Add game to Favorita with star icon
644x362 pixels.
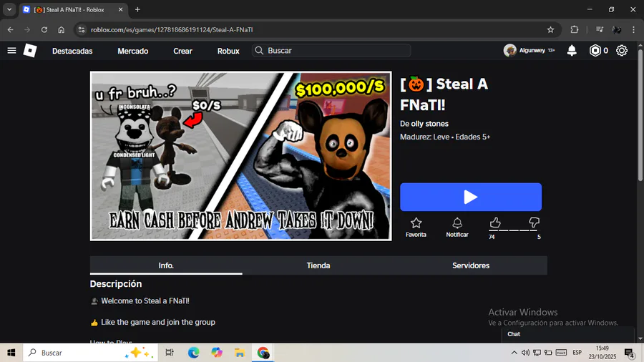click(416, 228)
